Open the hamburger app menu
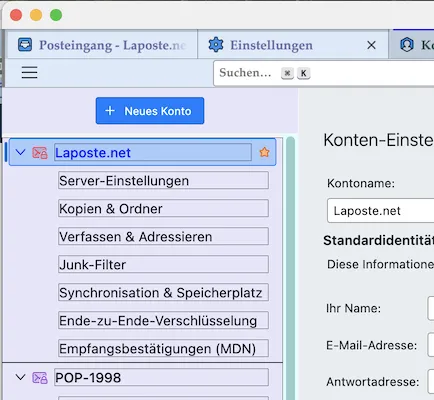 [29, 72]
